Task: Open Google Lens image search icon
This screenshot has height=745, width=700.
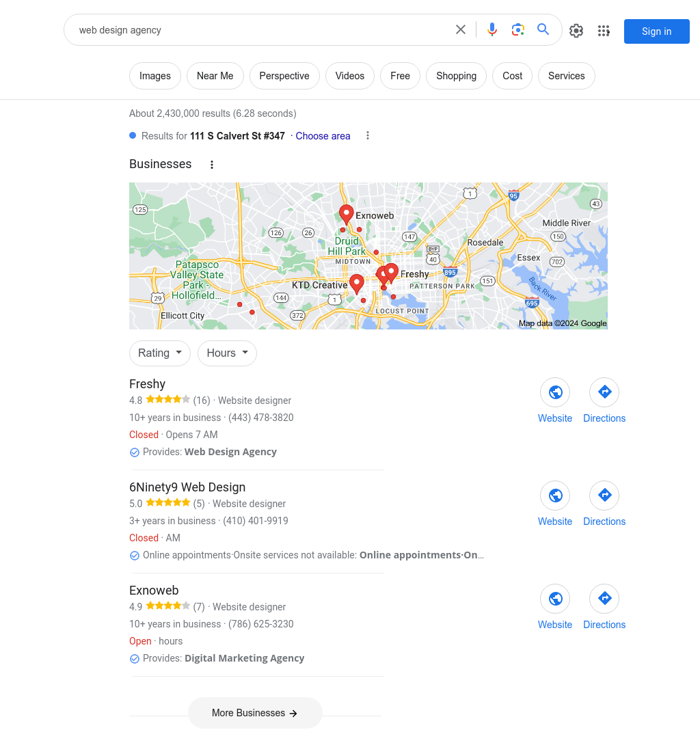Action: coord(517,30)
